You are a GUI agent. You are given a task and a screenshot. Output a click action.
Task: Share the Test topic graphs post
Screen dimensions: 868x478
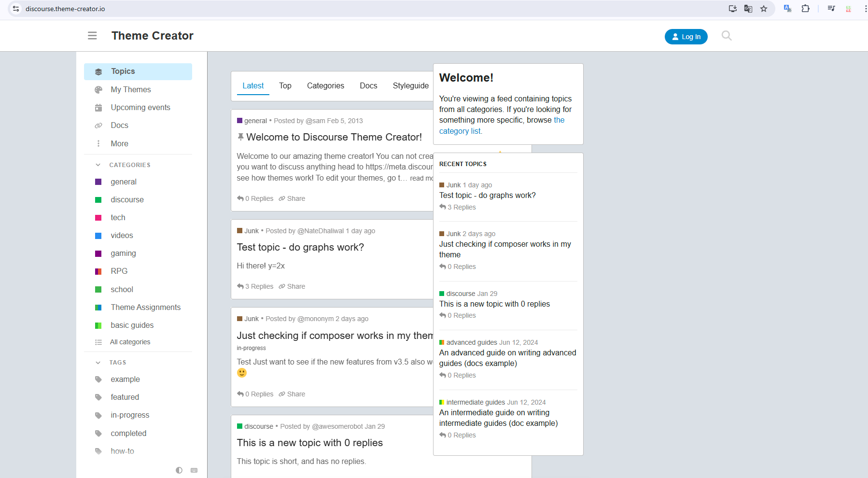[x=292, y=287]
